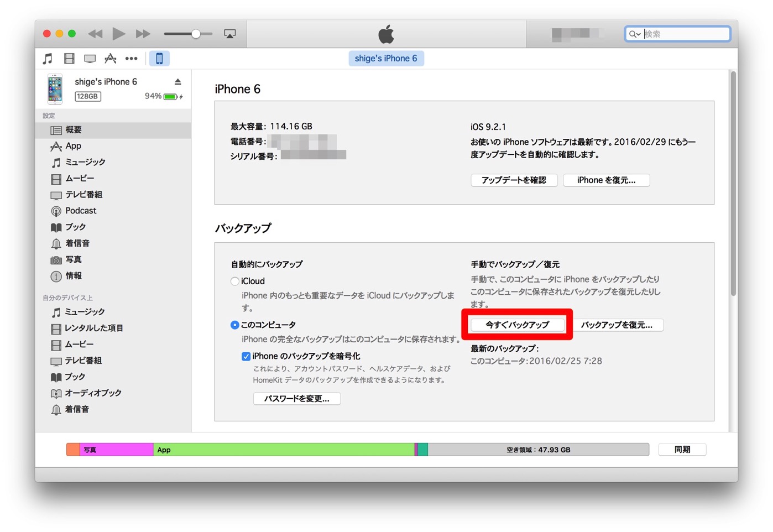Open ミュージック under settings
Viewport: 773px width, 532px height.
[x=113, y=162]
